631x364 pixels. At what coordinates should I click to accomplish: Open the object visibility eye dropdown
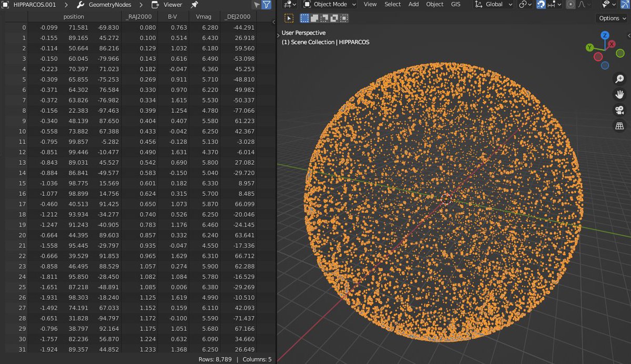608,4
